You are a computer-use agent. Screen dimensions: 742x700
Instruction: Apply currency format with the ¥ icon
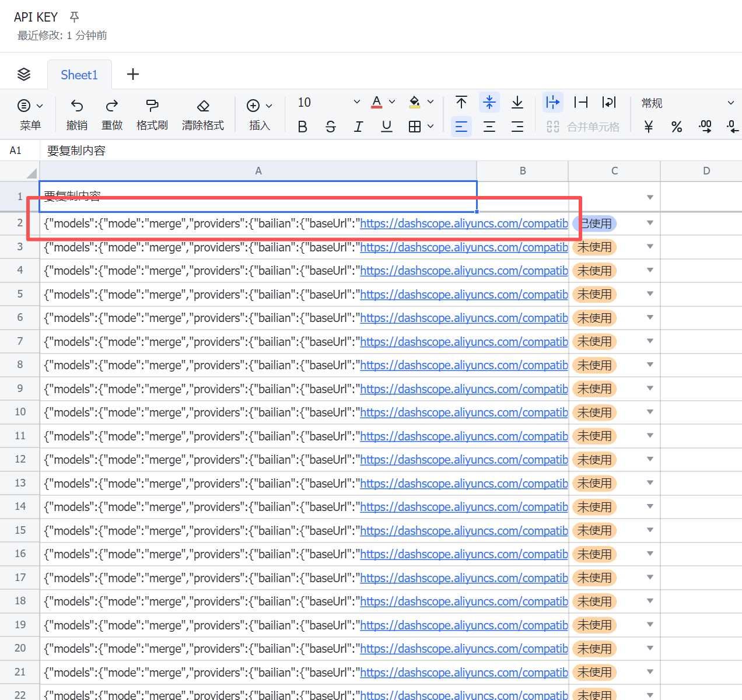(648, 127)
